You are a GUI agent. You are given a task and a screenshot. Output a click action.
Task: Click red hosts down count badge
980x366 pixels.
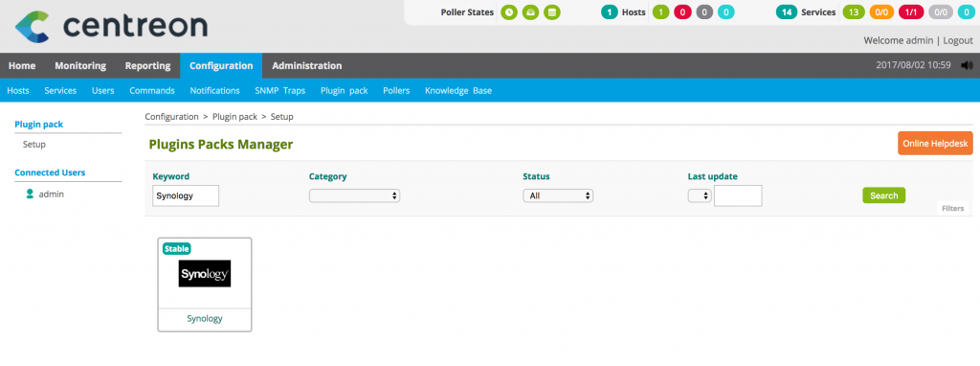[682, 12]
